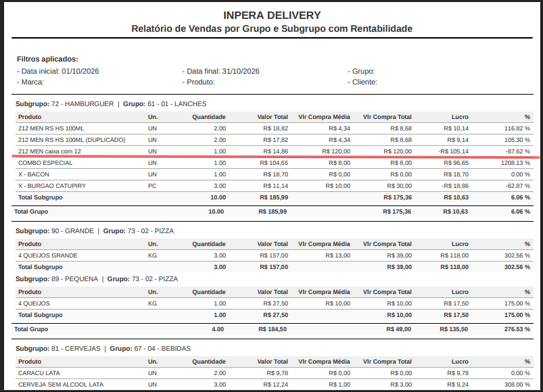Select the "R$ 12,24" total value
Screen dimensions: 543x392
point(276,385)
